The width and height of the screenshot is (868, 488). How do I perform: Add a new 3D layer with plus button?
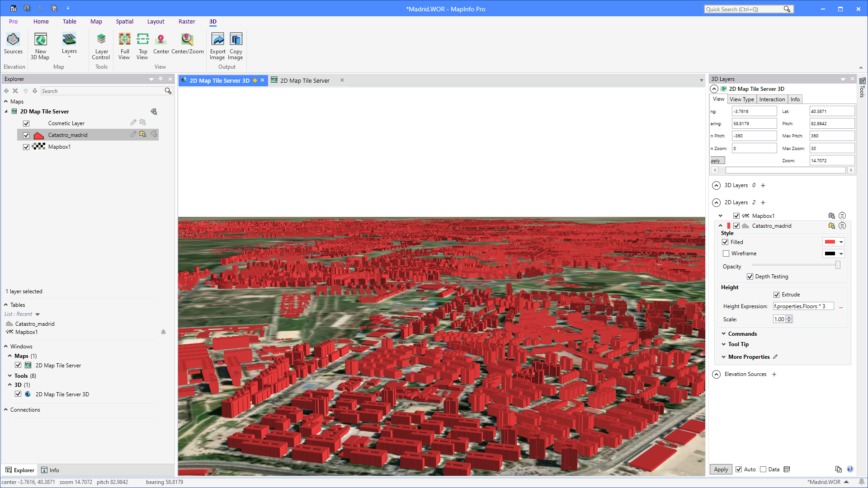tap(763, 185)
